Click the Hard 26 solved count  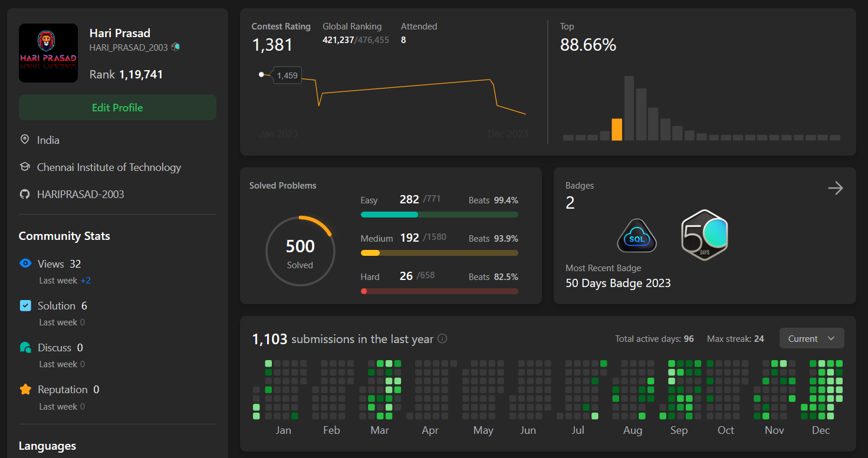pyautogui.click(x=406, y=276)
